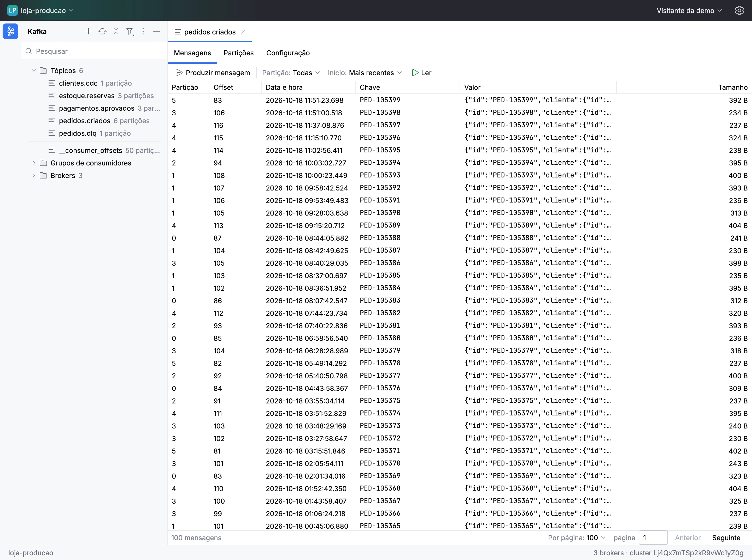The image size is (752, 560).
Task: Click the Brokers folder icon
Action: click(43, 176)
